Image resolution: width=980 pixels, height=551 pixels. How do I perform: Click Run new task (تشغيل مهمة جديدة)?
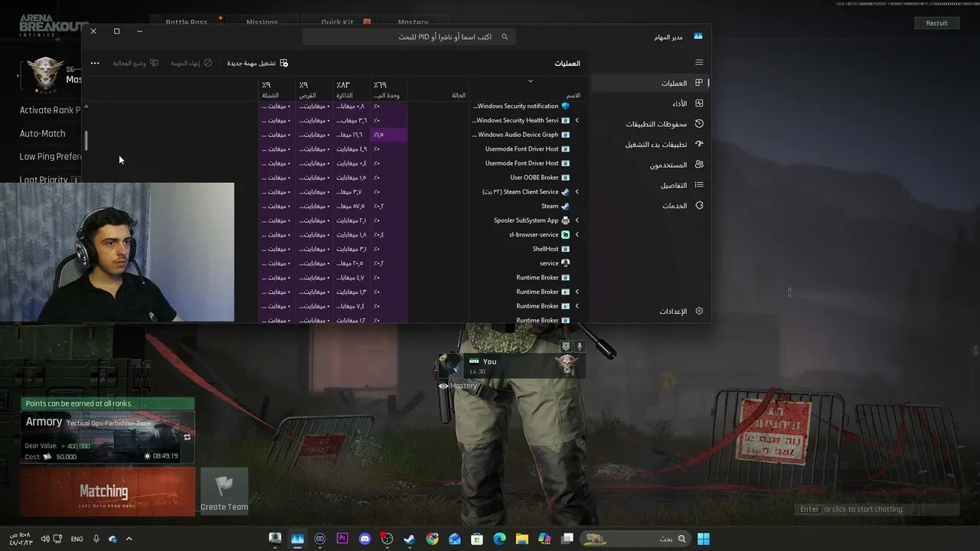coord(257,63)
